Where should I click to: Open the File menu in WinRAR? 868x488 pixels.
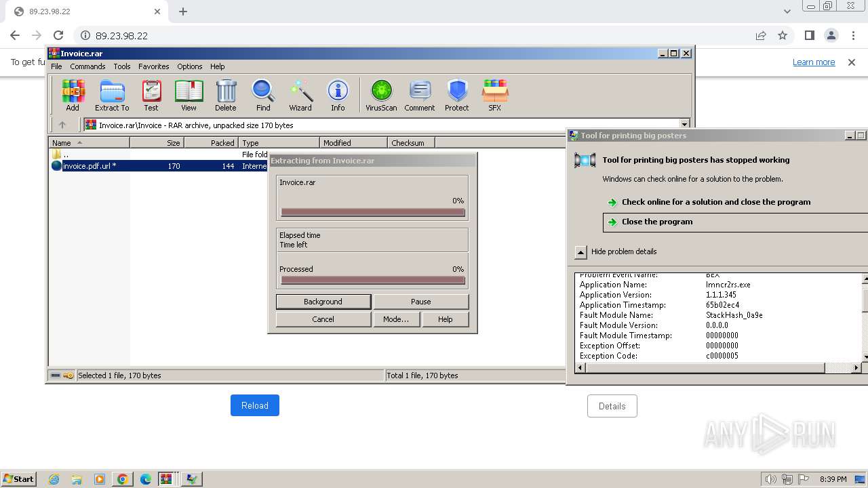[56, 66]
